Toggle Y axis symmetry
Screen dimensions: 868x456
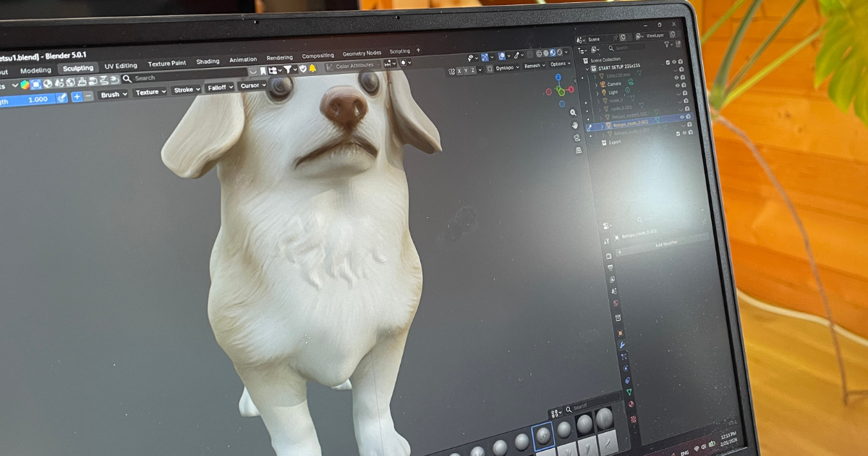(466, 71)
